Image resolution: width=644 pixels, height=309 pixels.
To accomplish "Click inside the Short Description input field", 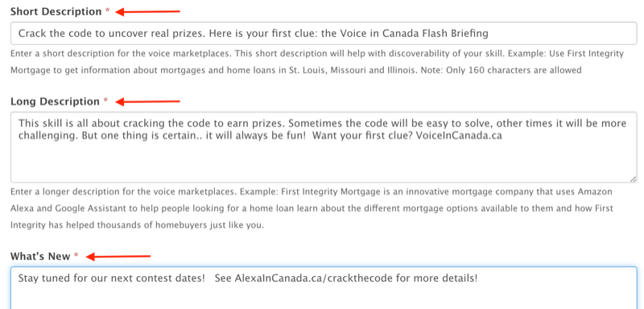I will coord(324,33).
